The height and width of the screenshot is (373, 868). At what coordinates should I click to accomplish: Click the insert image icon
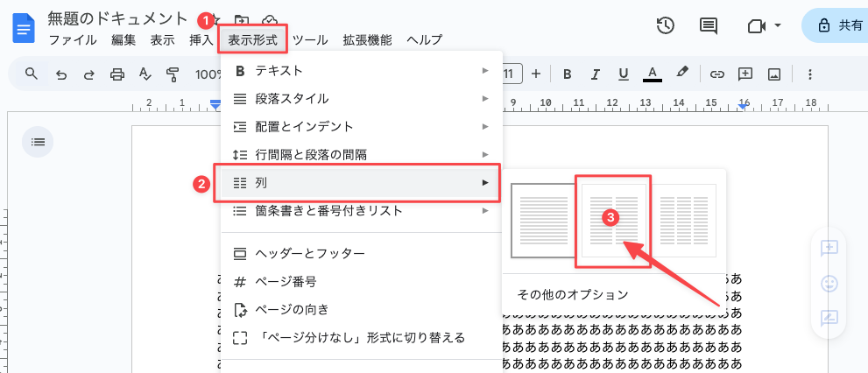pos(774,74)
